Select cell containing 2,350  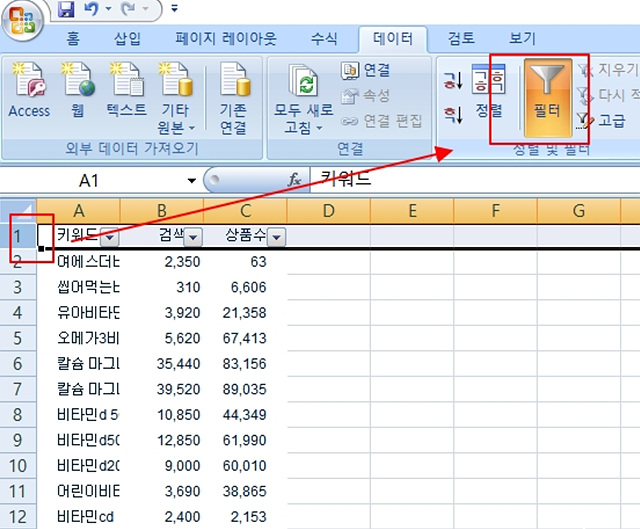(x=162, y=262)
